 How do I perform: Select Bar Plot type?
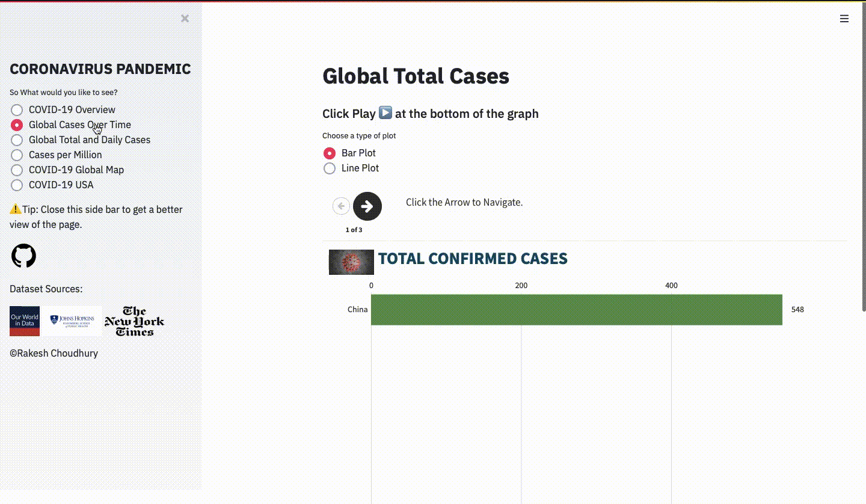click(x=330, y=153)
